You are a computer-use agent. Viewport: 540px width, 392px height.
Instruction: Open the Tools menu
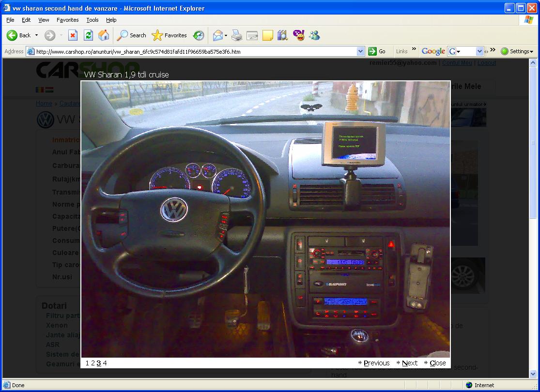click(93, 20)
